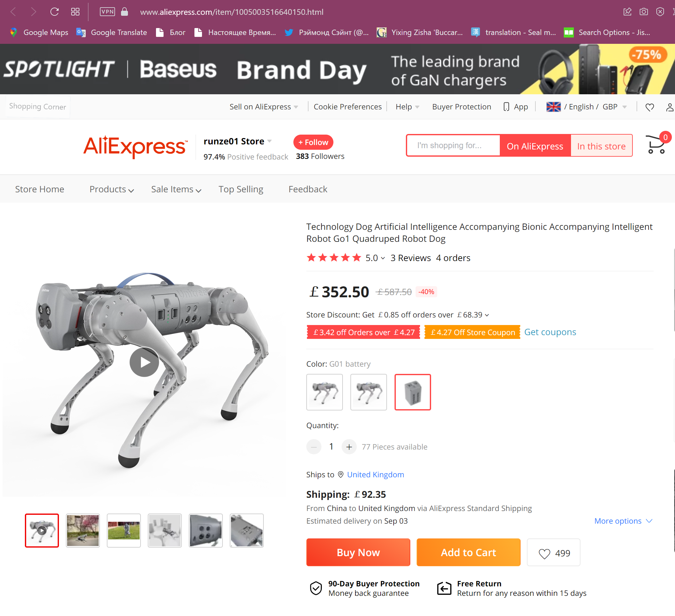Increase quantity with the plus button
The height and width of the screenshot is (616, 675).
coord(349,447)
